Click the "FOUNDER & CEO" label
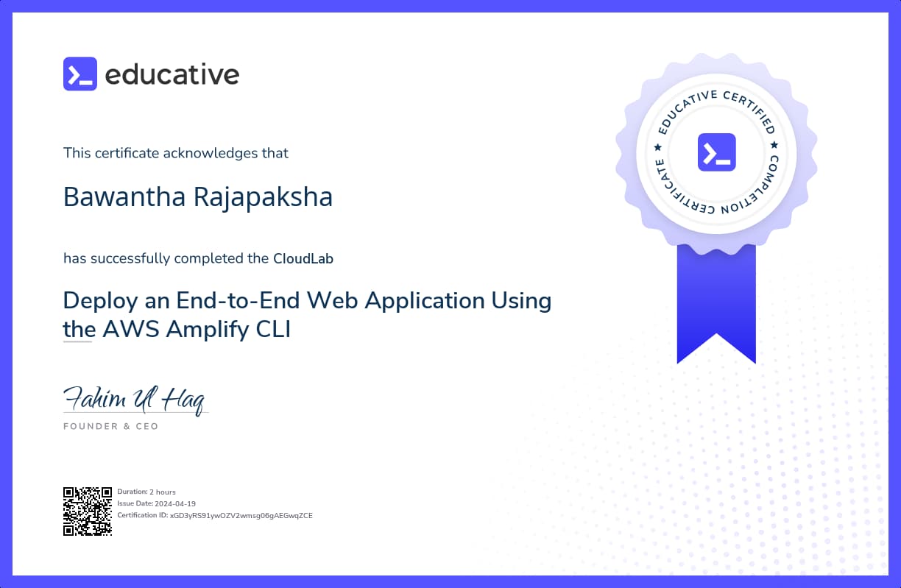Viewport: 901px width, 588px height. pyautogui.click(x=111, y=426)
